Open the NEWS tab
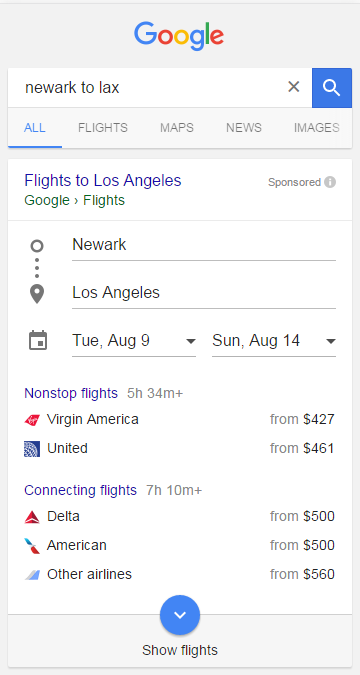 (x=244, y=128)
